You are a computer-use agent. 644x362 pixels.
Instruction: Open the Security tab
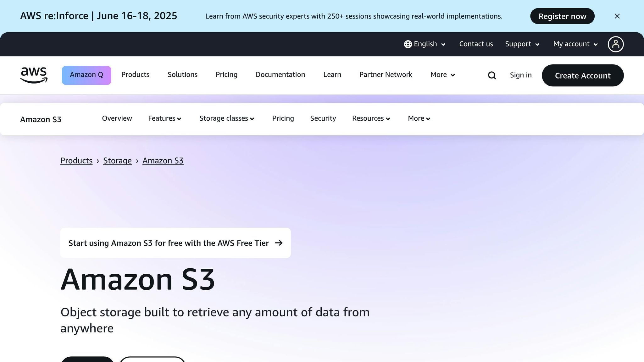(x=323, y=118)
